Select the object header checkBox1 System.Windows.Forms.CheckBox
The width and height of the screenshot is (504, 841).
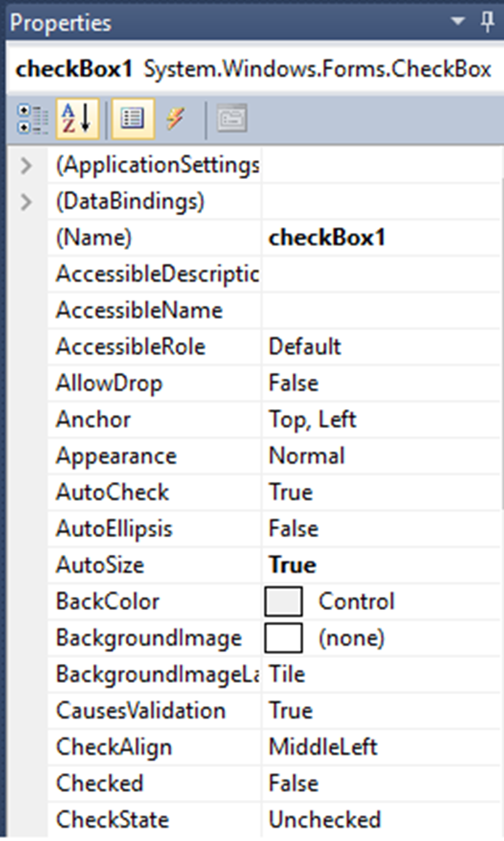pyautogui.click(x=251, y=69)
